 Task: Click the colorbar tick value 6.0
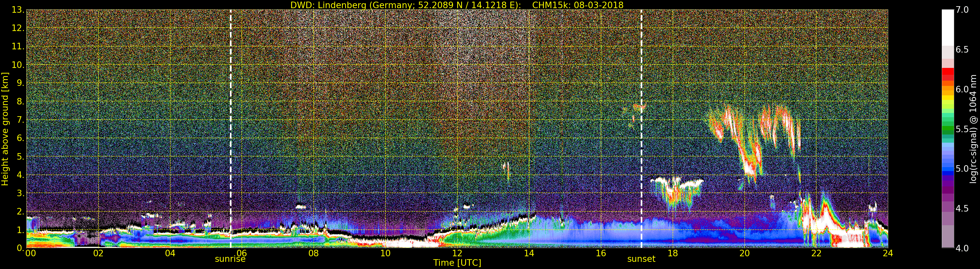(962, 89)
